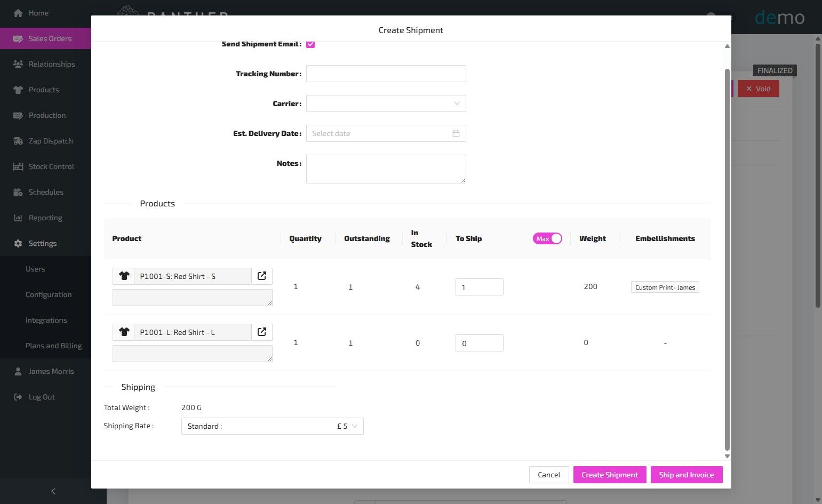Go to Stock Control in the sidebar
The width and height of the screenshot is (822, 504).
(x=51, y=166)
